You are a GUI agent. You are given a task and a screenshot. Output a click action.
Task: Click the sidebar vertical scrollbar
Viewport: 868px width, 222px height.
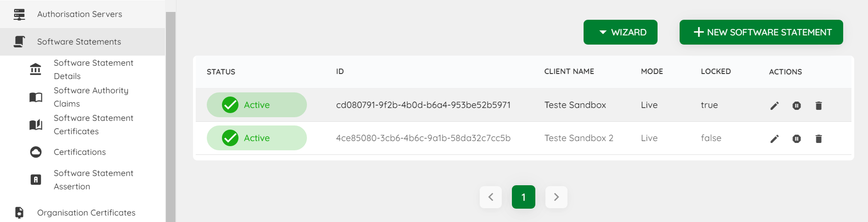[x=170, y=117]
